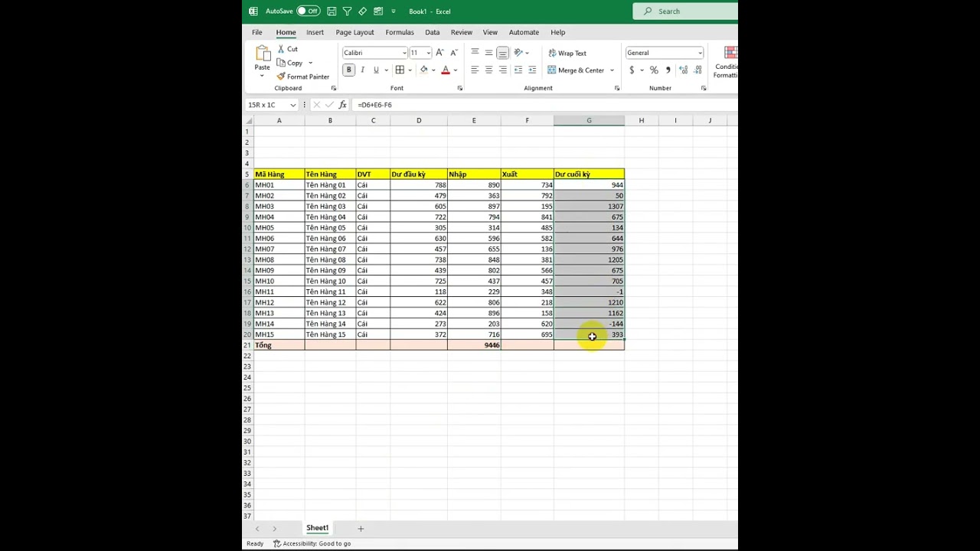Click Merge & Center
The image size is (980, 551).
click(577, 70)
